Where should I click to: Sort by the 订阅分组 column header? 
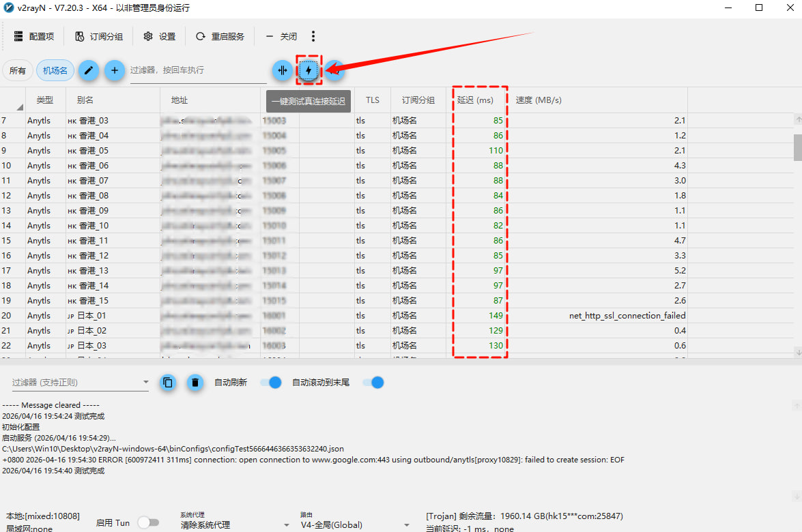[418, 100]
